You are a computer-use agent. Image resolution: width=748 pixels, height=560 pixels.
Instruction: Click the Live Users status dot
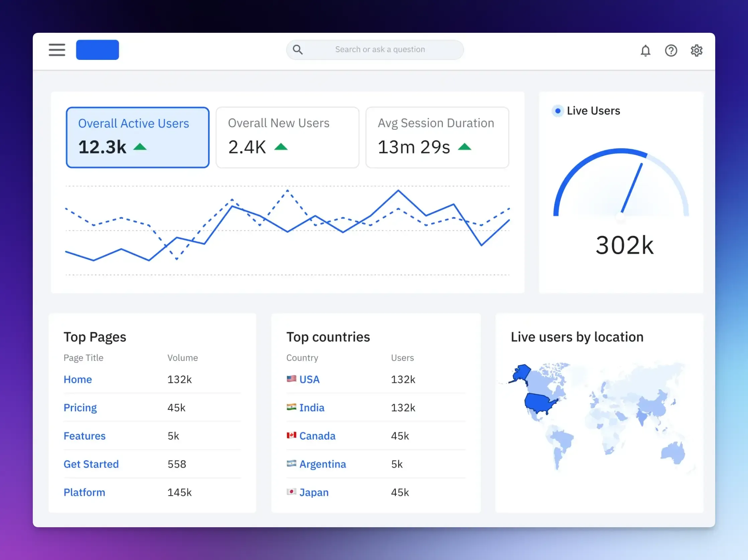click(558, 111)
